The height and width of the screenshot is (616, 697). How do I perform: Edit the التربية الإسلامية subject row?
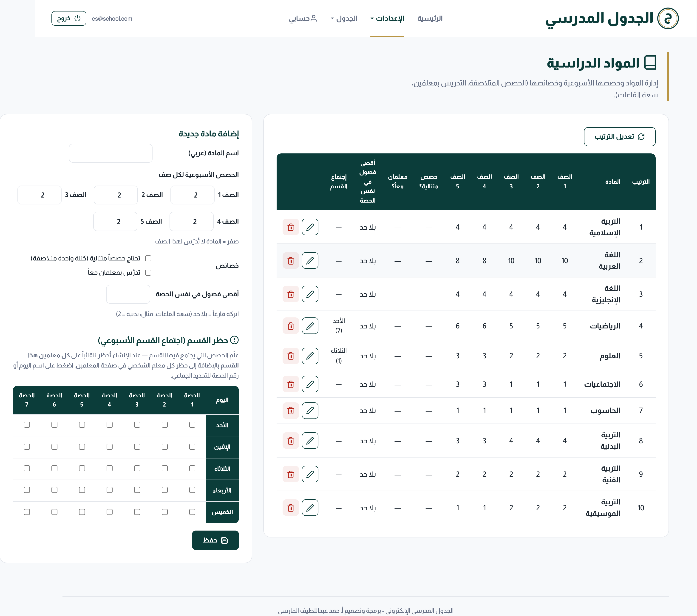pos(310,227)
